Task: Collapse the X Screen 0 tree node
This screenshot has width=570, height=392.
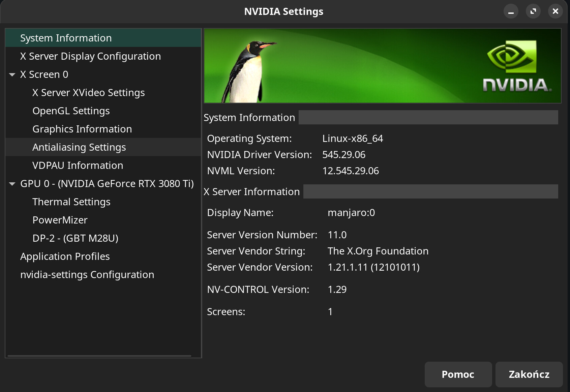Action: point(12,74)
